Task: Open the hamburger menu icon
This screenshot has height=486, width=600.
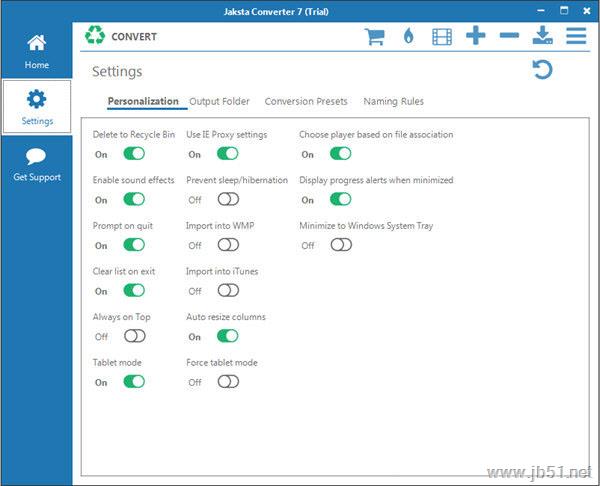Action: click(x=576, y=36)
